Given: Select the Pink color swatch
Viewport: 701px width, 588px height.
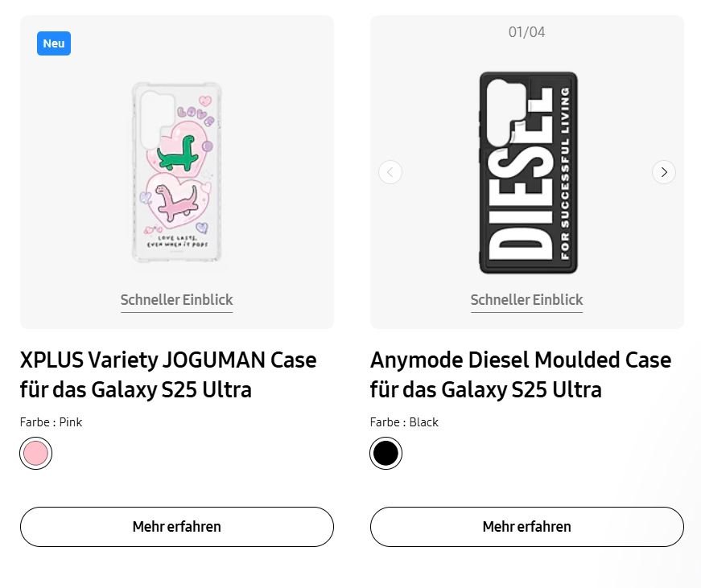Looking at the screenshot, I should click(x=36, y=454).
